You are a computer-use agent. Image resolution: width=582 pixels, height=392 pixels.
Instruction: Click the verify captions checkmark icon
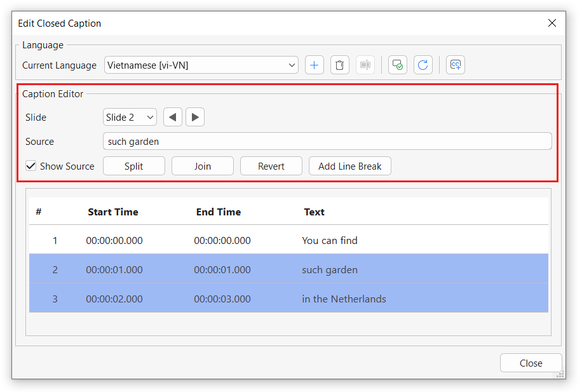[x=397, y=64]
